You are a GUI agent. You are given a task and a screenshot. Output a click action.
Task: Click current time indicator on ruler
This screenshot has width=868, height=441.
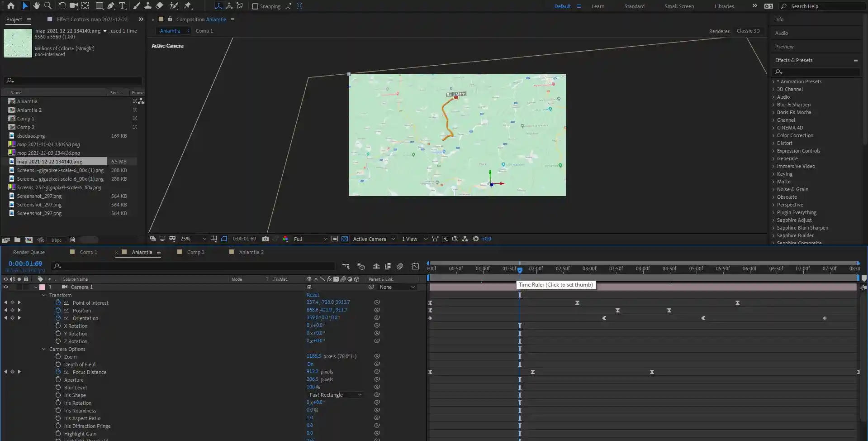coord(520,270)
